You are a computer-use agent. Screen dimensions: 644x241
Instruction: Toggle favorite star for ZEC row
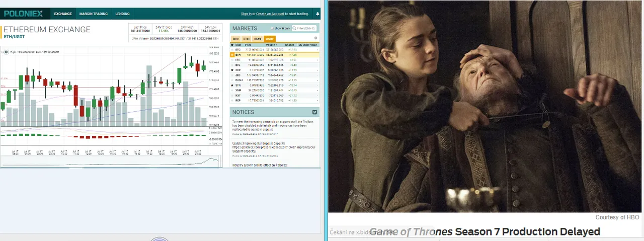point(232,75)
